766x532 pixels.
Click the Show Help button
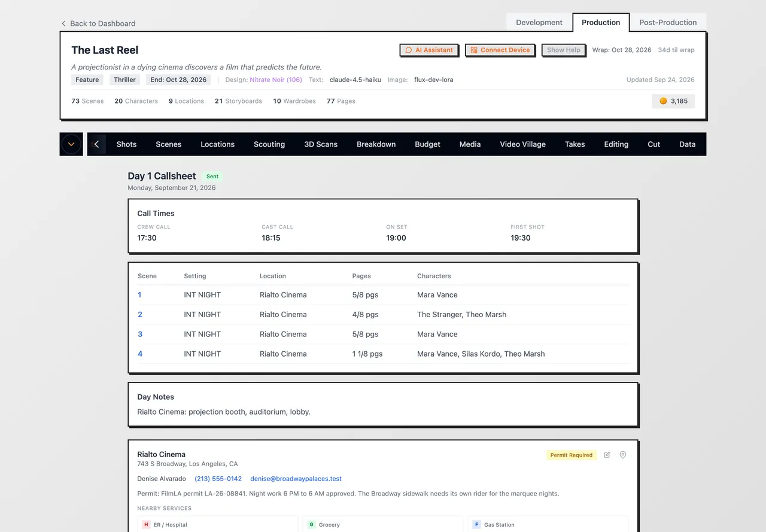[564, 50]
